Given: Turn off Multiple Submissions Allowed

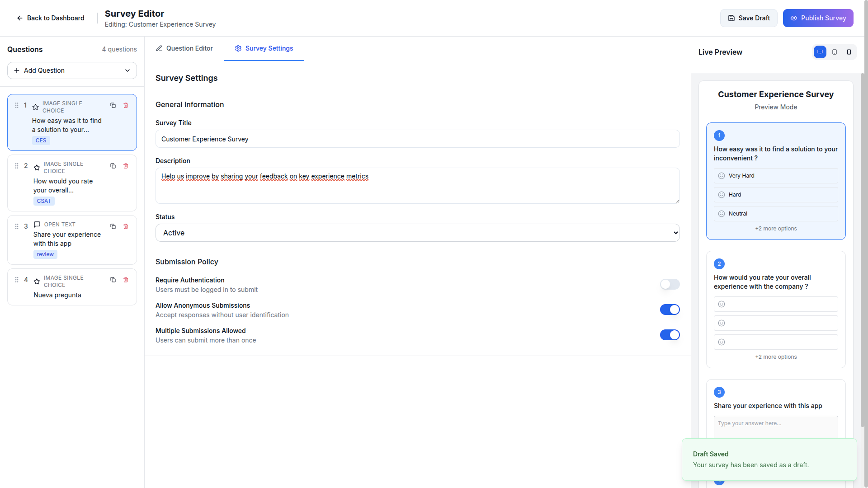Looking at the screenshot, I should point(670,335).
